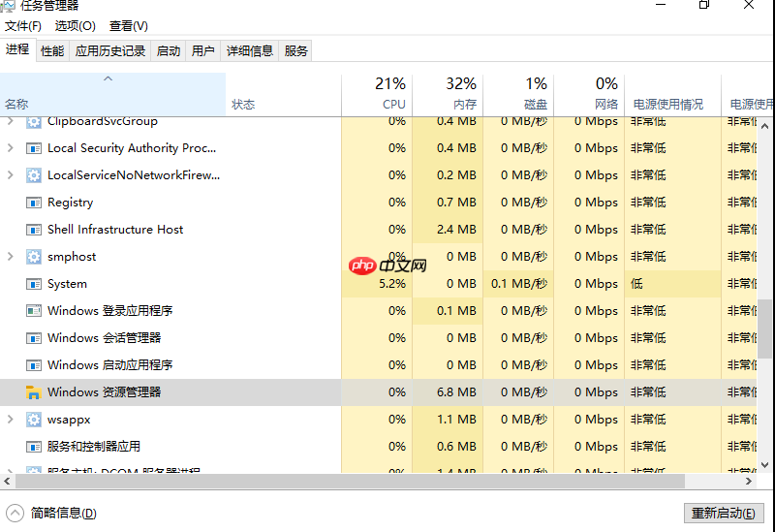Click the smphost gear icon
Image resolution: width=775 pixels, height=532 pixels.
click(x=34, y=257)
